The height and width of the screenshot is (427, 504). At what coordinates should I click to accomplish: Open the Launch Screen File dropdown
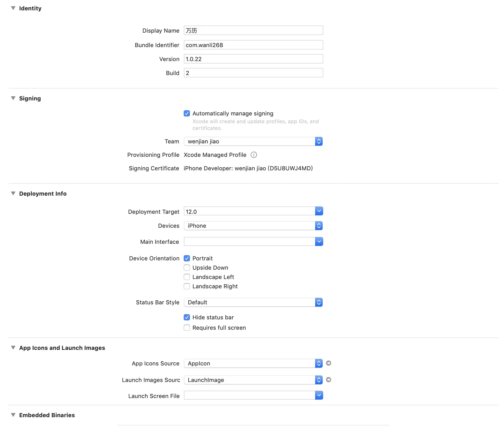(319, 395)
